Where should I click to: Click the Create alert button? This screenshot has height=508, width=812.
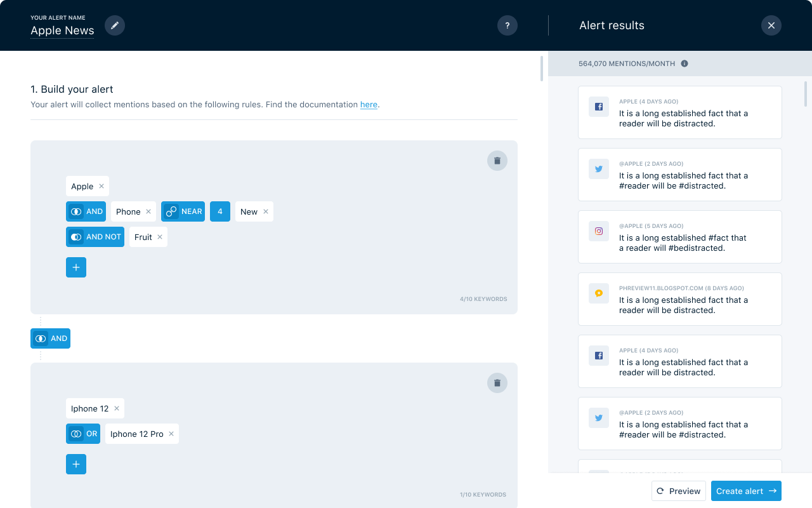(x=746, y=491)
